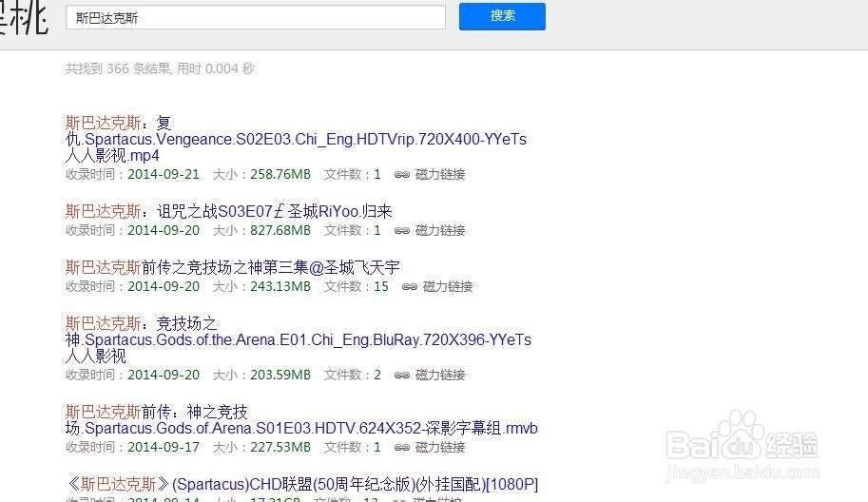Viewport: 868px width, 502px height.
Task: Click the date 2014-09-17
Action: [x=164, y=447]
